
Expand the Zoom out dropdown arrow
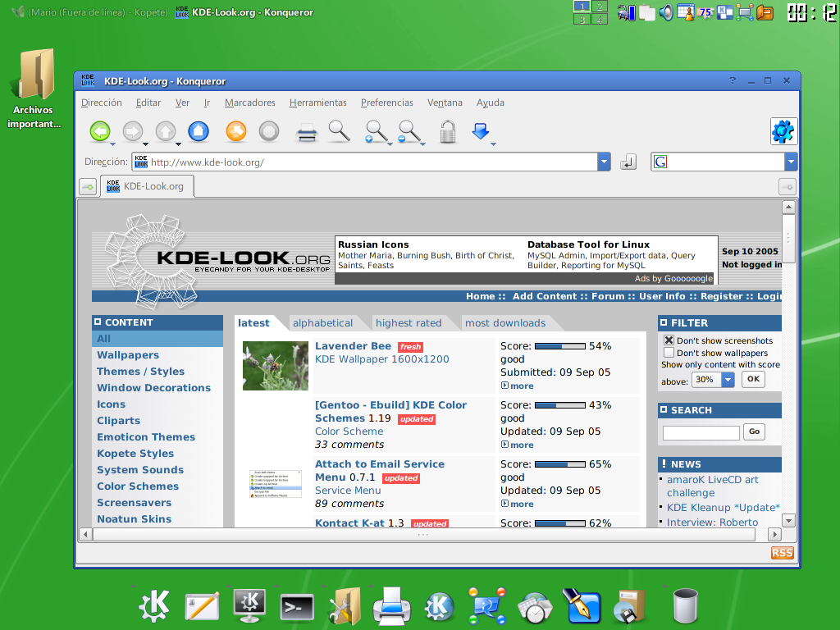point(422,144)
